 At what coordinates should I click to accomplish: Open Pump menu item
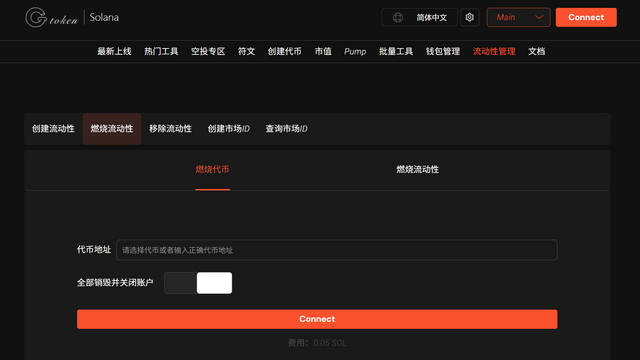(x=355, y=51)
